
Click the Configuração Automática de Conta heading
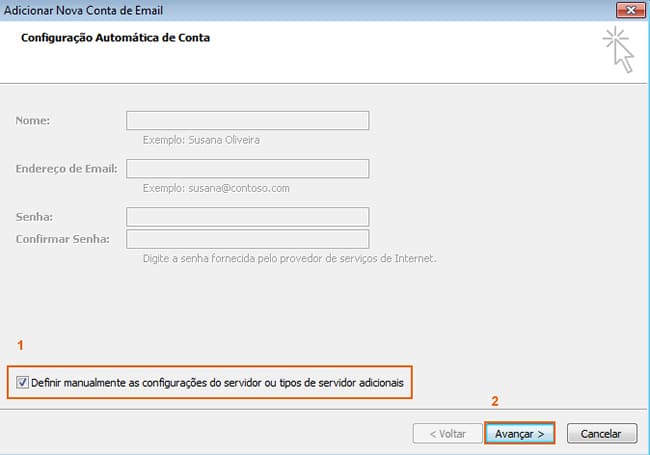click(x=115, y=38)
